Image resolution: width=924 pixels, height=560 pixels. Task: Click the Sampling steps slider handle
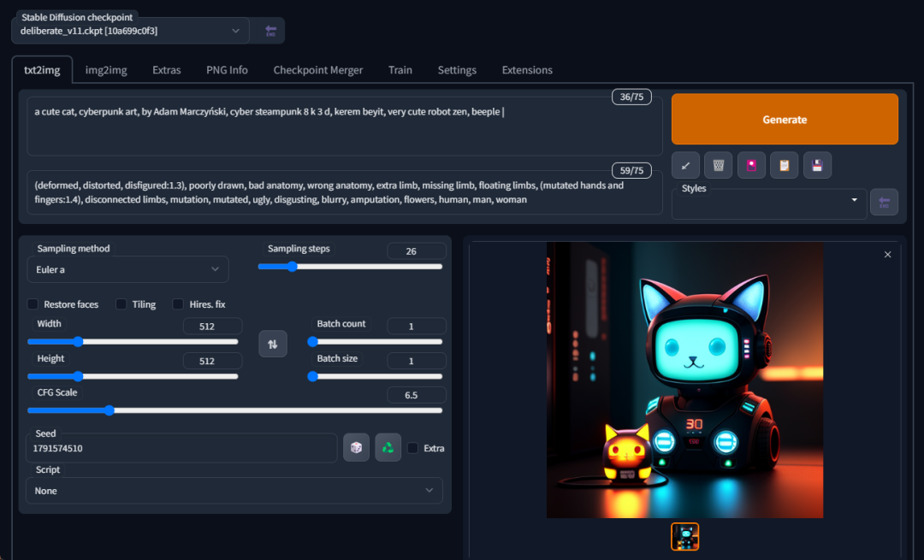293,266
